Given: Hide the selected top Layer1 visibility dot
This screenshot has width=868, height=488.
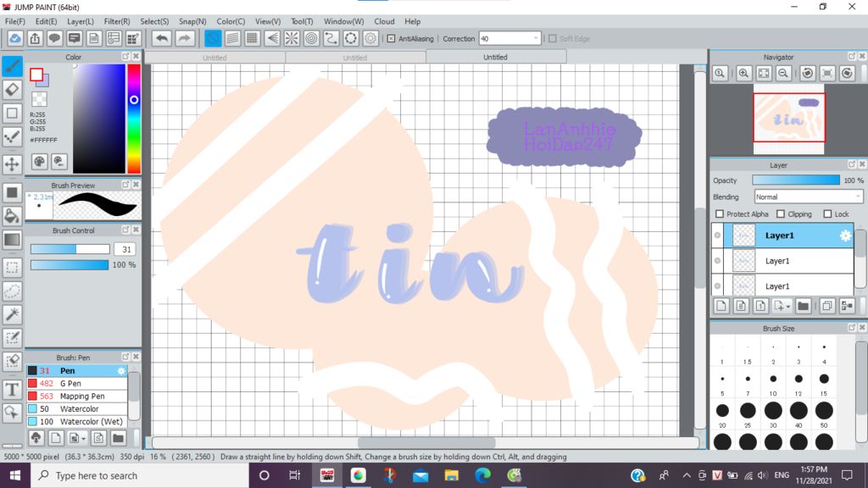Looking at the screenshot, I should click(x=717, y=236).
